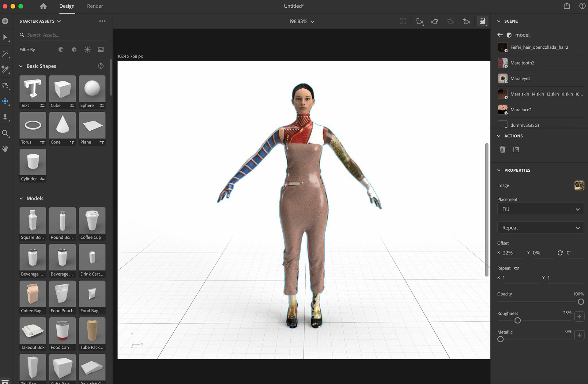
Task: Delete selection with trash icon
Action: (x=503, y=149)
